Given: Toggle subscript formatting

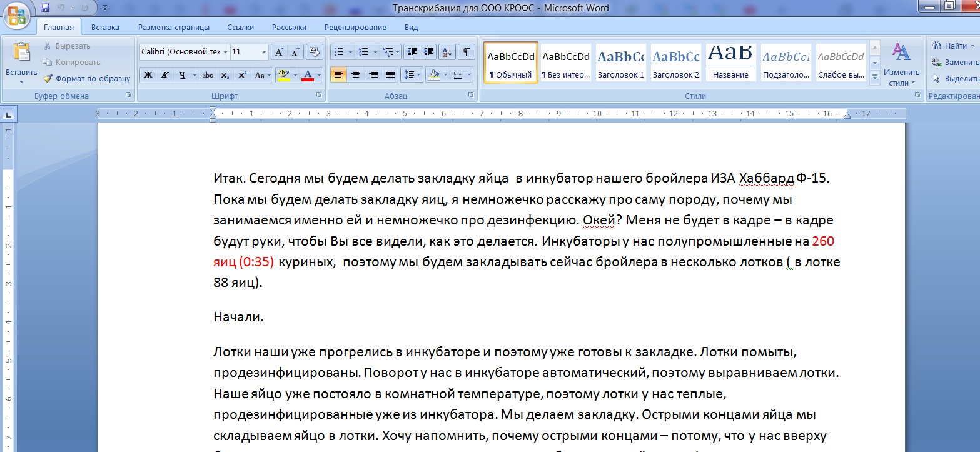Looking at the screenshot, I should (225, 75).
